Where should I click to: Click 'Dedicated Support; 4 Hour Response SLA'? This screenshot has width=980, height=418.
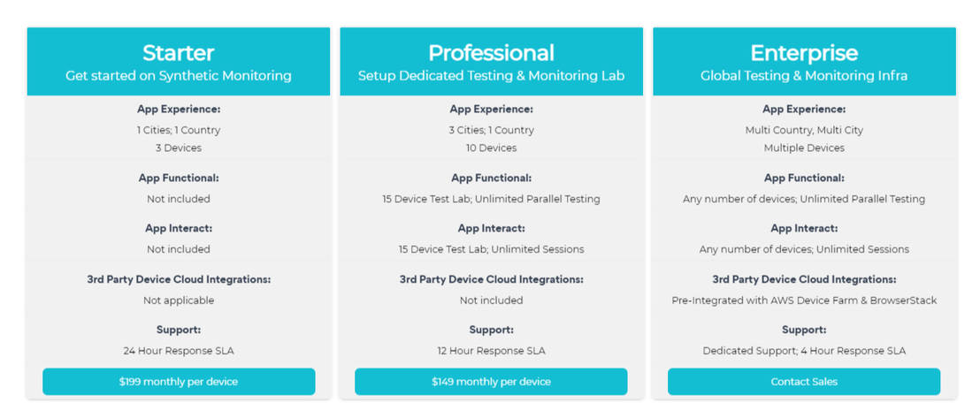(804, 351)
